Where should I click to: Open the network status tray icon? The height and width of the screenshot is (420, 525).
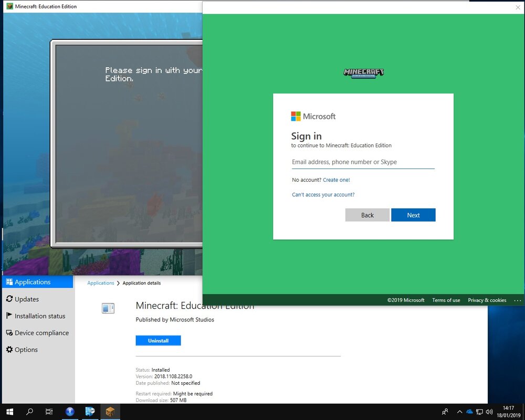tap(479, 412)
